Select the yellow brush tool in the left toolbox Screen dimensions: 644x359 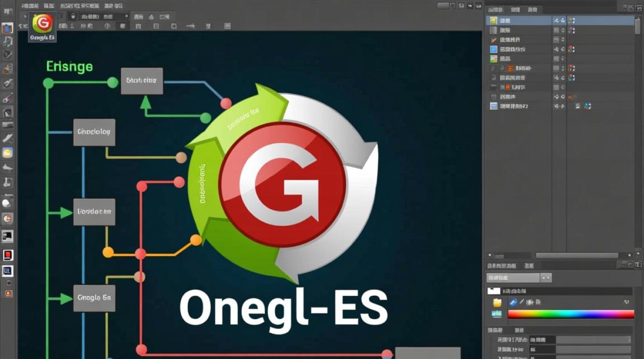click(x=7, y=153)
